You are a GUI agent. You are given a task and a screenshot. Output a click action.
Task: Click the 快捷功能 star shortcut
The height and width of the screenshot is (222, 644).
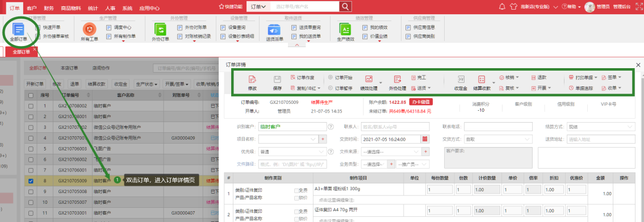click(231, 7)
